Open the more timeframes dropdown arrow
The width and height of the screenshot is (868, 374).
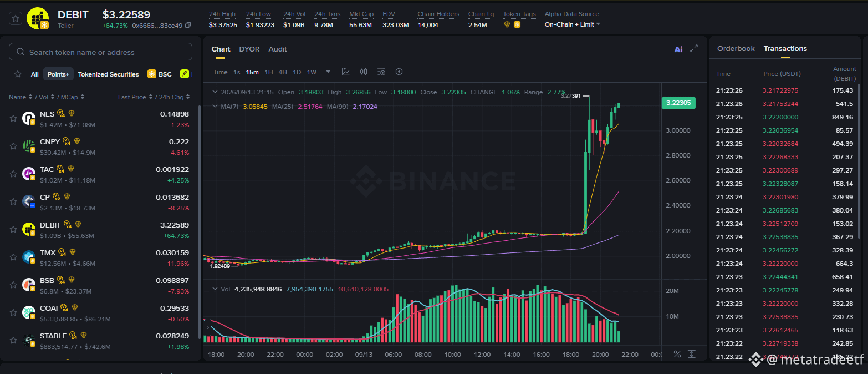[328, 72]
